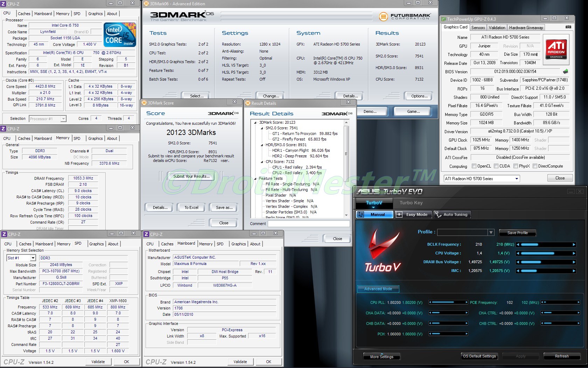Toggle the CUDA checkbox
The height and width of the screenshot is (368, 588).
496,166
